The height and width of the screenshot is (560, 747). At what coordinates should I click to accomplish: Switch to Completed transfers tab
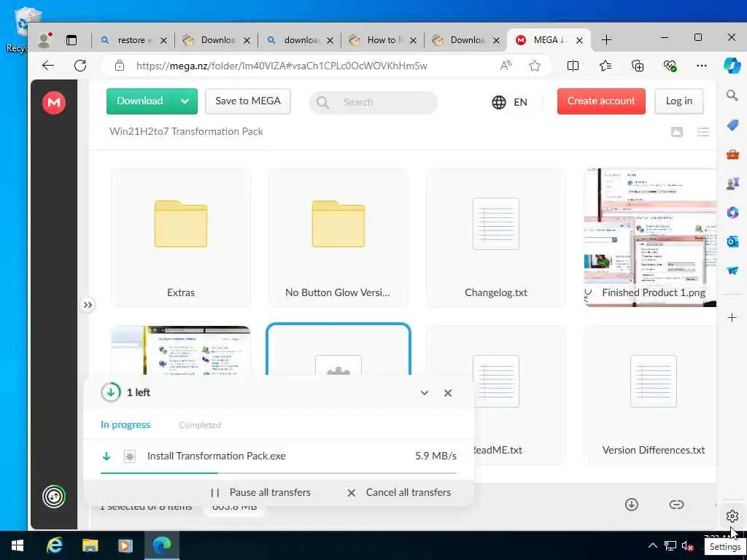[200, 425]
